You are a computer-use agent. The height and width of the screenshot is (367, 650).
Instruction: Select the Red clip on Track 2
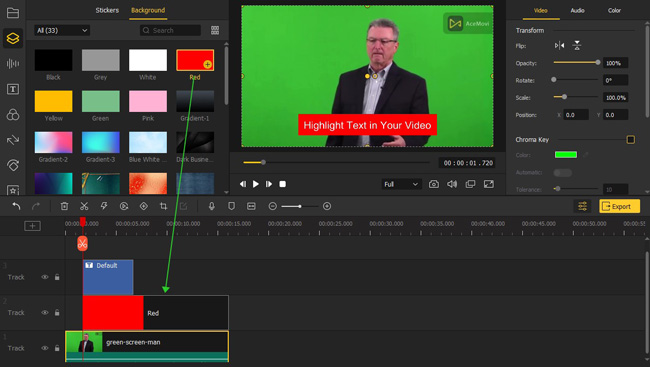coord(155,313)
